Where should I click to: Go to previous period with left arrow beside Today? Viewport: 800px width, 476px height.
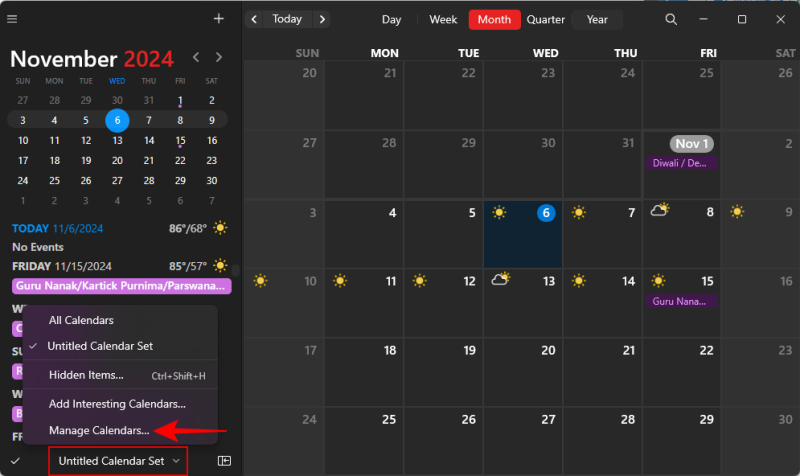(x=255, y=19)
